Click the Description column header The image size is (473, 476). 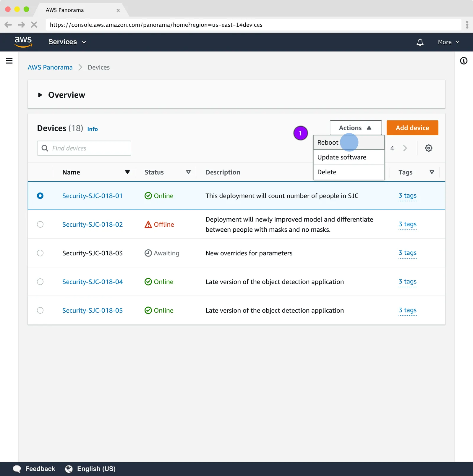pyautogui.click(x=223, y=172)
